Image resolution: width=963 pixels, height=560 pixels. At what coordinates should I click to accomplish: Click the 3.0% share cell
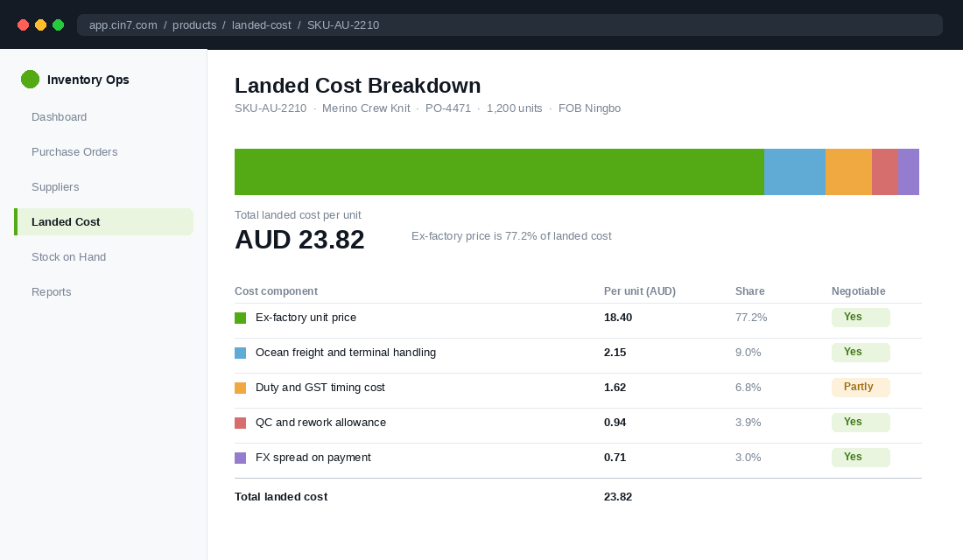(748, 458)
